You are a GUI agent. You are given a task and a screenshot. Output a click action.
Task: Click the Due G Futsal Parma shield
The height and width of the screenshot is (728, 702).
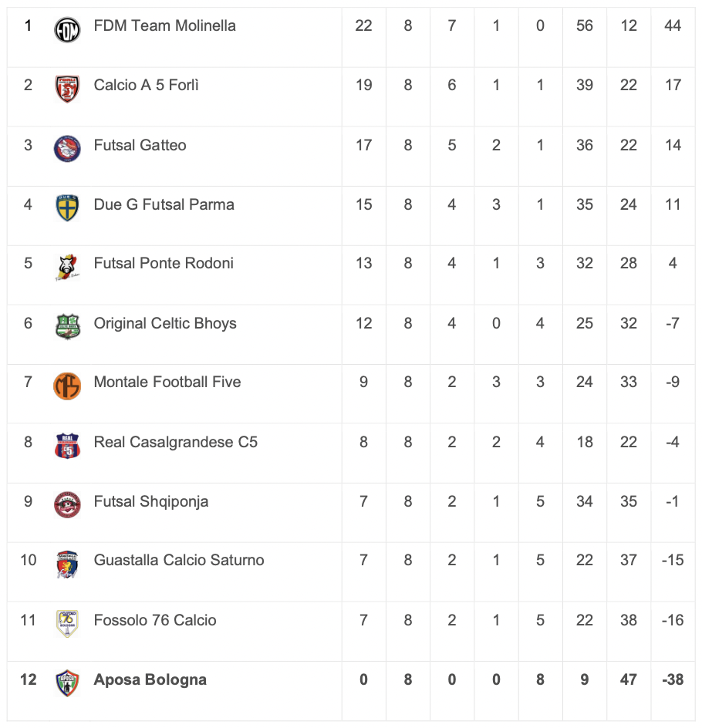click(68, 207)
